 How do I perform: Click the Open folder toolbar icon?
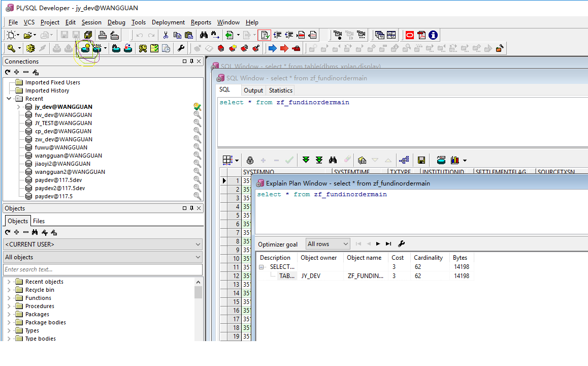click(27, 35)
